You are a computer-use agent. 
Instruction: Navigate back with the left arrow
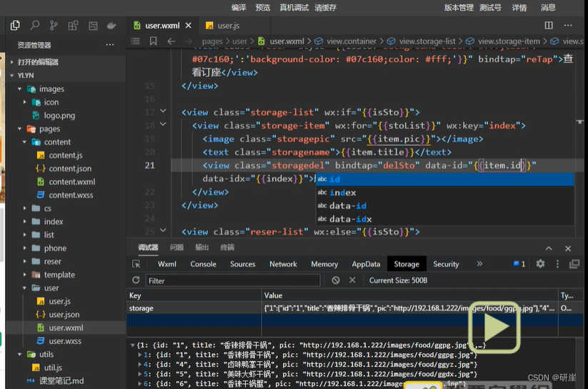click(x=171, y=41)
